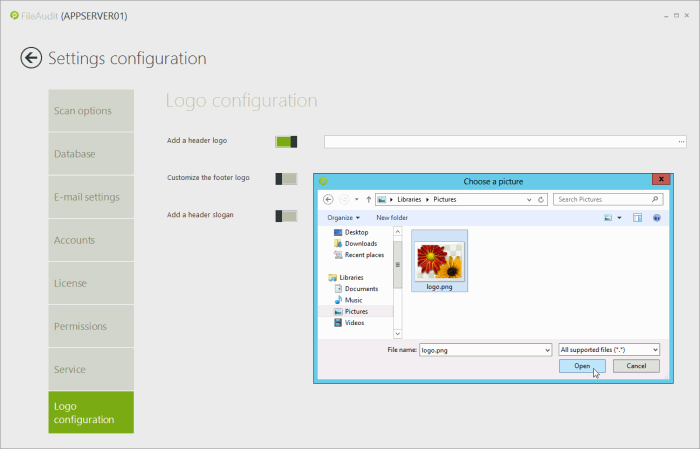Viewport: 700px width, 449px height.
Task: Click the dialog's Back navigation arrow
Action: click(328, 200)
